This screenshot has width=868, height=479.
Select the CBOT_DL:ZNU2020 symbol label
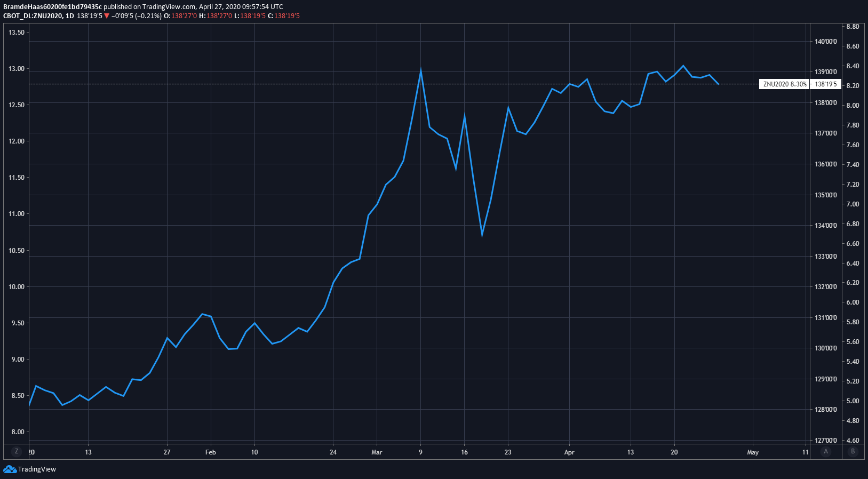pos(32,16)
